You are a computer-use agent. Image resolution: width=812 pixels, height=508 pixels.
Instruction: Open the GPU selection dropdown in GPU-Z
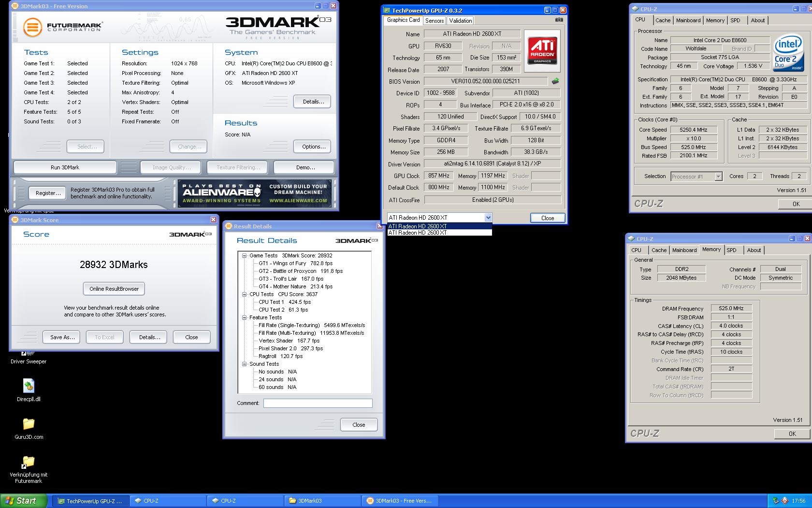click(x=488, y=218)
